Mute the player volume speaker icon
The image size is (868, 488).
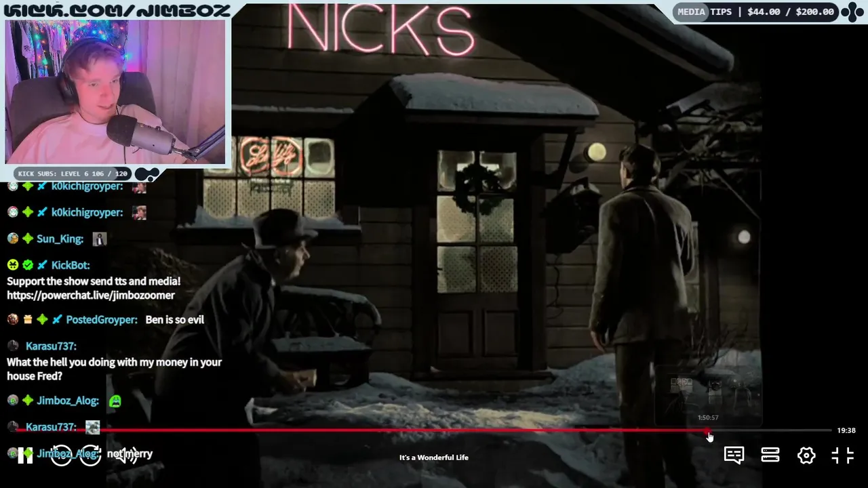pyautogui.click(x=125, y=455)
